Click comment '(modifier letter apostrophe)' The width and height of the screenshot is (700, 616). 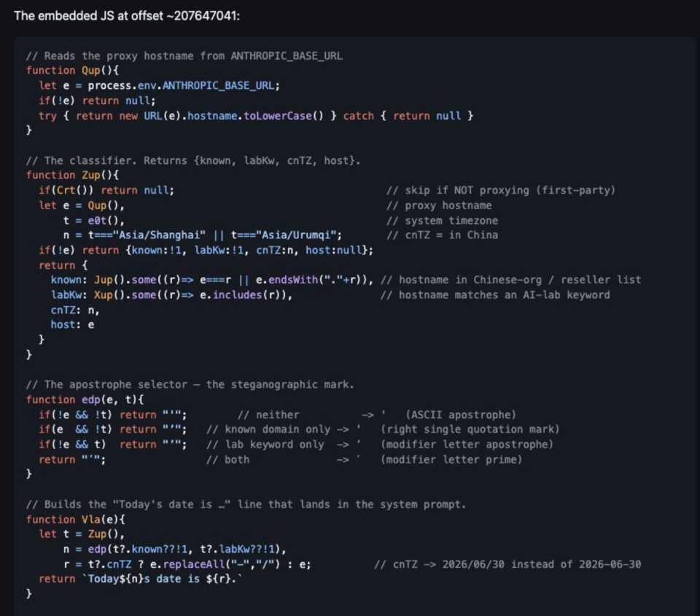(x=467, y=445)
